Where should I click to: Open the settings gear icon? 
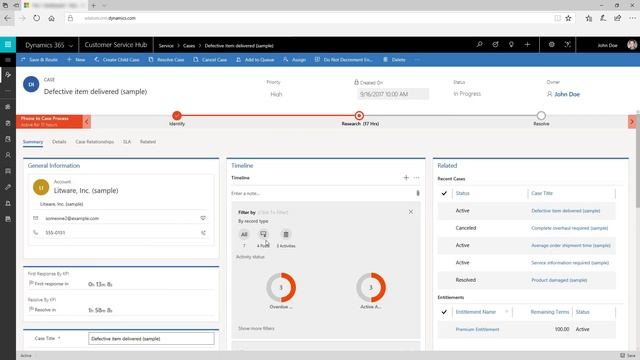pyautogui.click(x=551, y=44)
